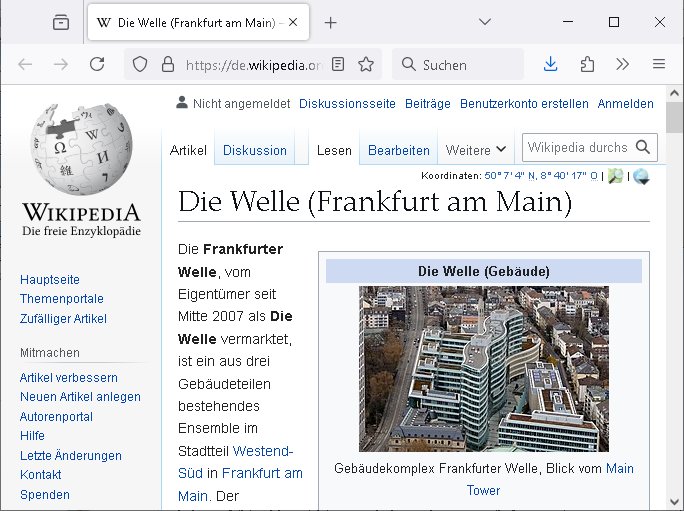Click the Wikipedia search magnifier icon
Screen dimensions: 684x511
(x=643, y=147)
